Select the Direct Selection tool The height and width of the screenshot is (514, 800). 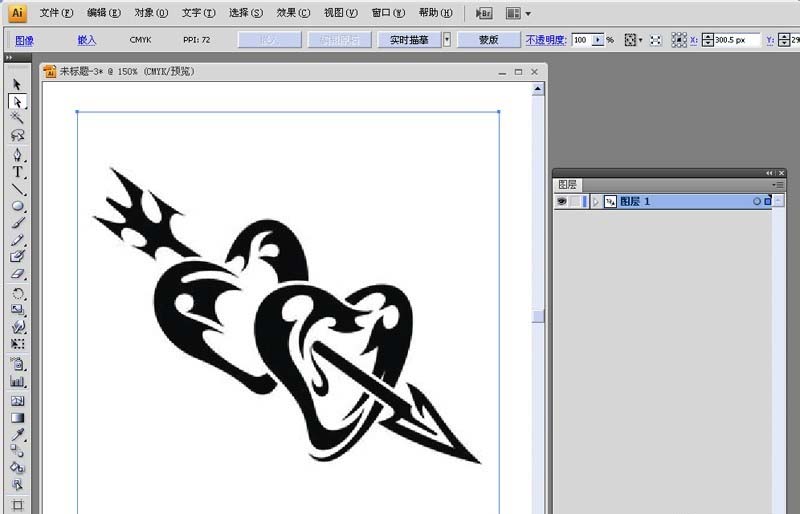coord(17,102)
